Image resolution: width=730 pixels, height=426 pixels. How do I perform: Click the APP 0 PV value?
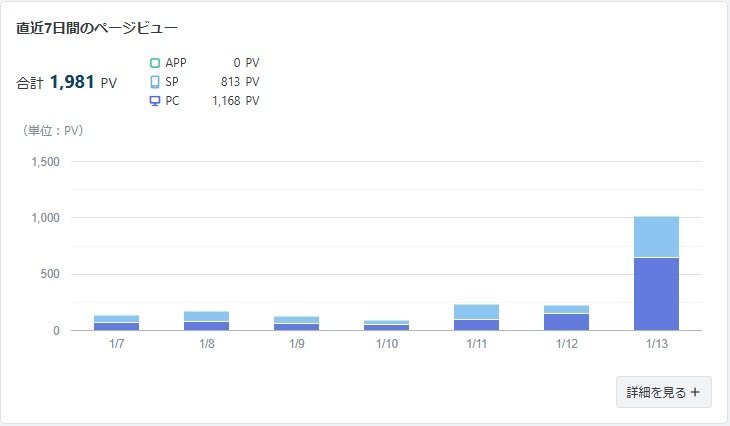click(245, 63)
